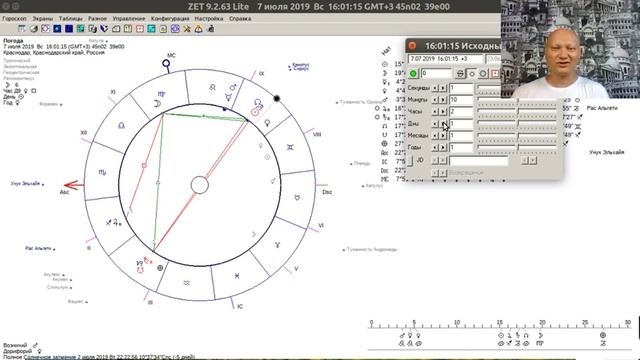Click the pale yellow page toolbar icon

tap(163, 29)
